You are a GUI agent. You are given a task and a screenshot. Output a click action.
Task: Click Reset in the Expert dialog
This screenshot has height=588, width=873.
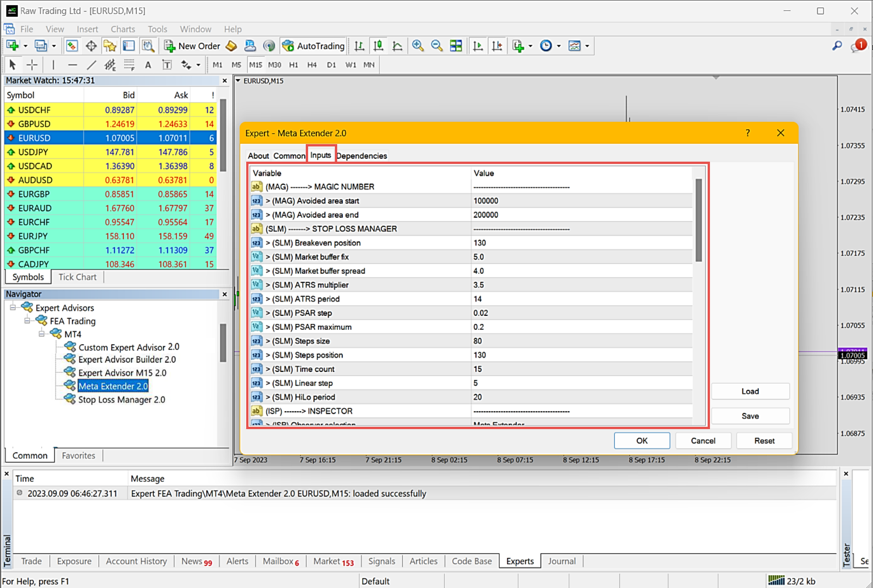pyautogui.click(x=764, y=441)
